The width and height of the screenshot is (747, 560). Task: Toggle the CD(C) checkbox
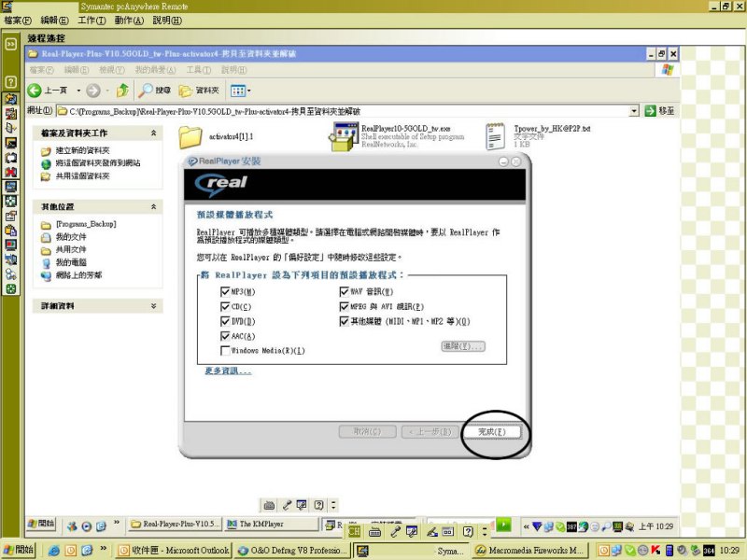(225, 306)
